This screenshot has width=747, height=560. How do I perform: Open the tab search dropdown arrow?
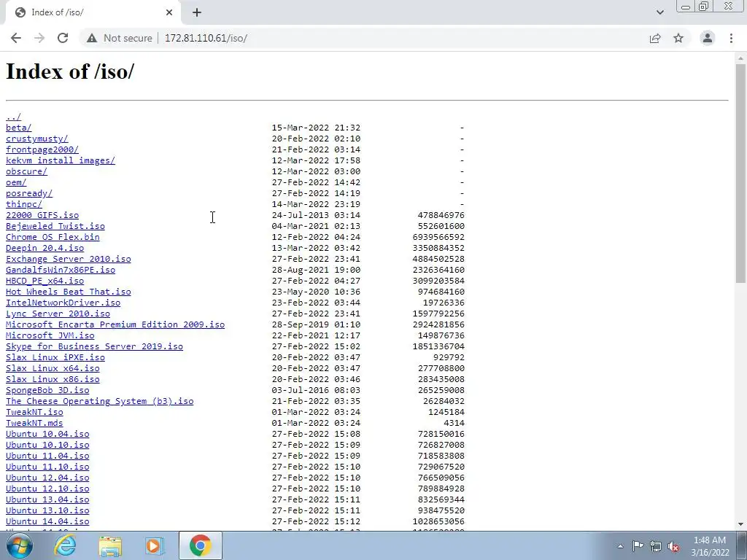coord(659,13)
